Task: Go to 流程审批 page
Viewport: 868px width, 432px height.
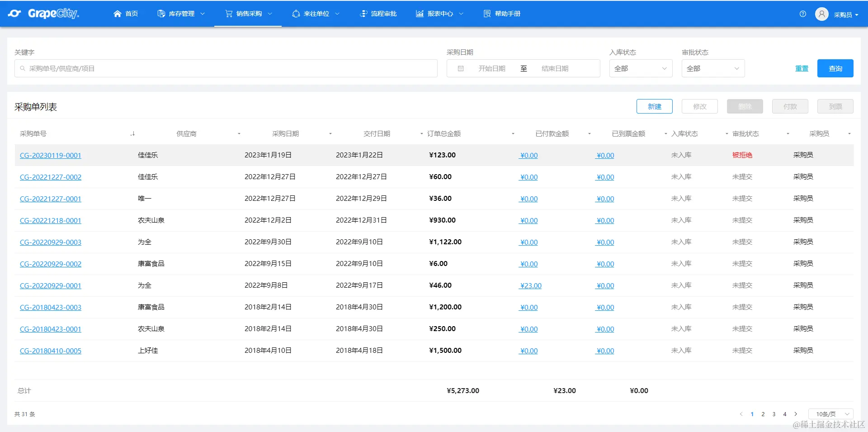Action: pos(378,14)
